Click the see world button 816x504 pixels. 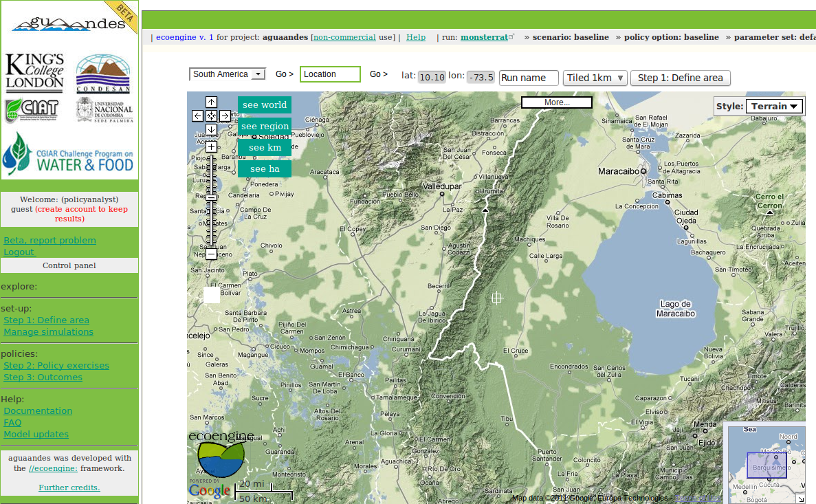pyautogui.click(x=264, y=105)
